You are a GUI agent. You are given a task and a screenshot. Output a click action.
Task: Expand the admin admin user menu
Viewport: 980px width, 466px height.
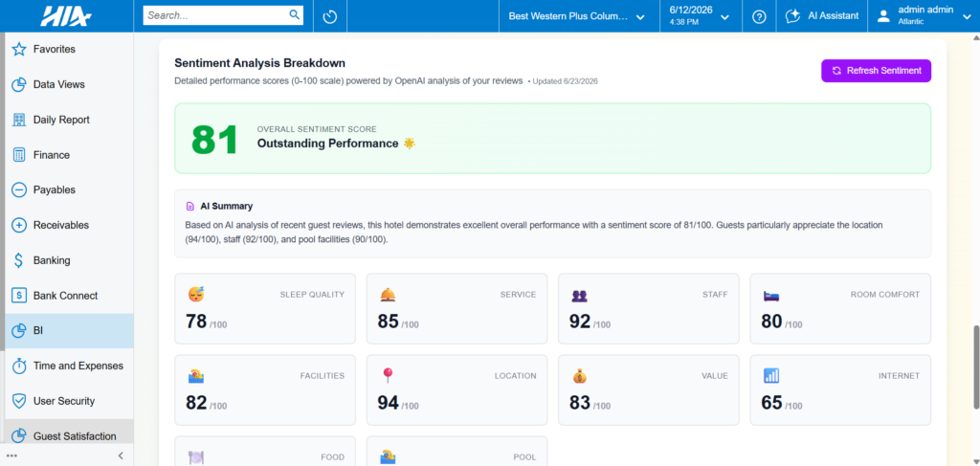point(924,16)
